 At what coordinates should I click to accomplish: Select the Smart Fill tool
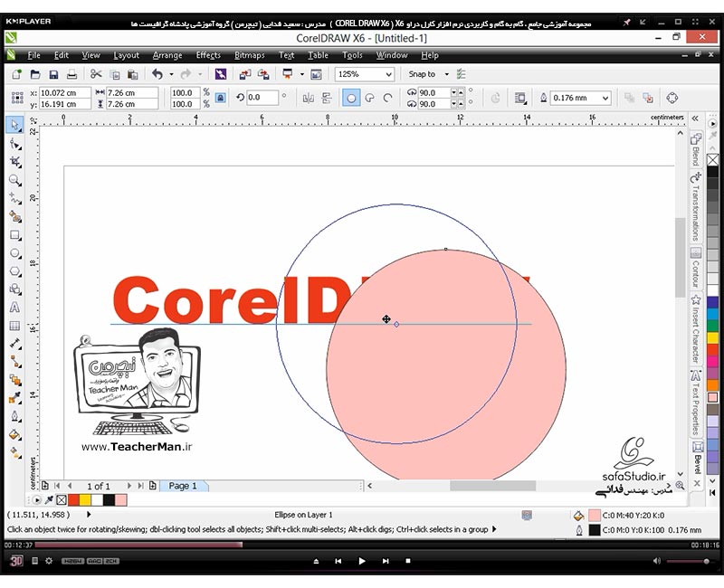coord(15,217)
